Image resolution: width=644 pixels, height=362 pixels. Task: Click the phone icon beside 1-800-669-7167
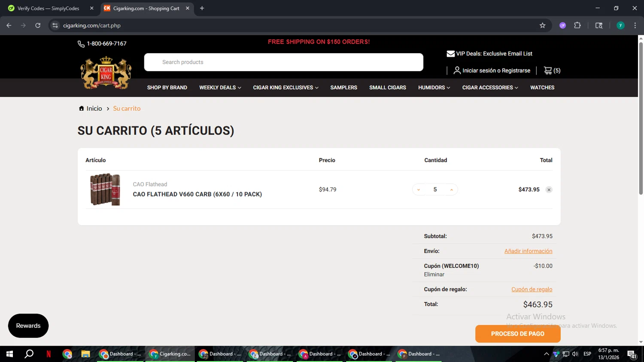[x=81, y=44]
